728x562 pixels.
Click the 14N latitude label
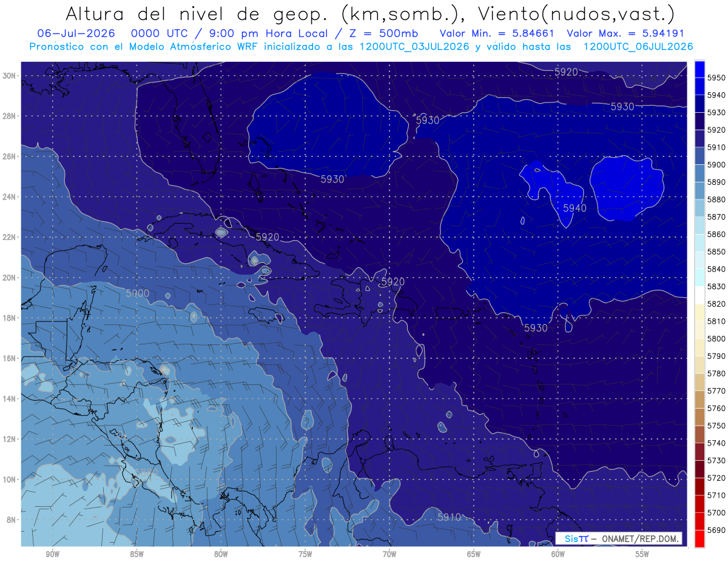point(10,398)
